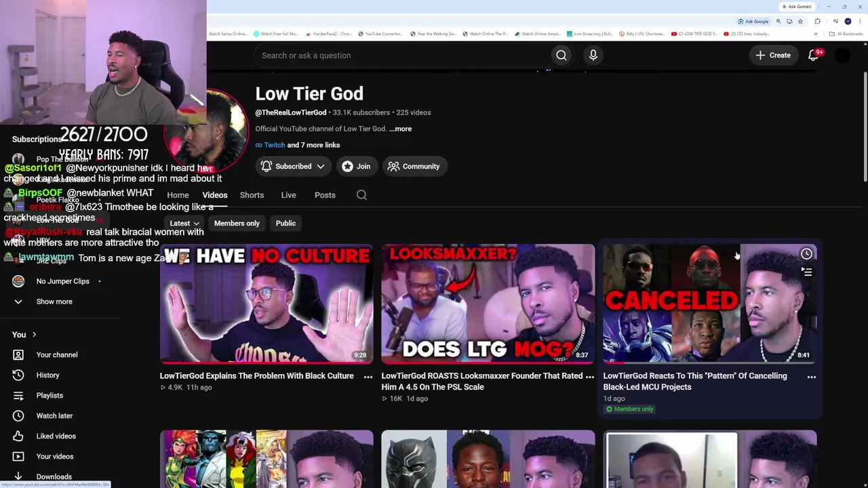Open the X-Men characters video thumbnail

pyautogui.click(x=267, y=459)
